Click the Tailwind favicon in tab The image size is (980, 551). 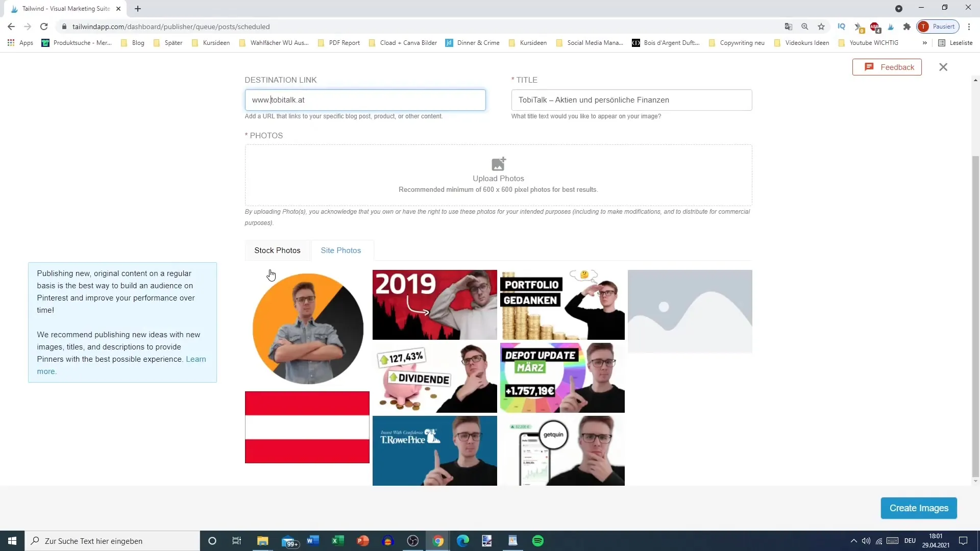click(x=13, y=8)
